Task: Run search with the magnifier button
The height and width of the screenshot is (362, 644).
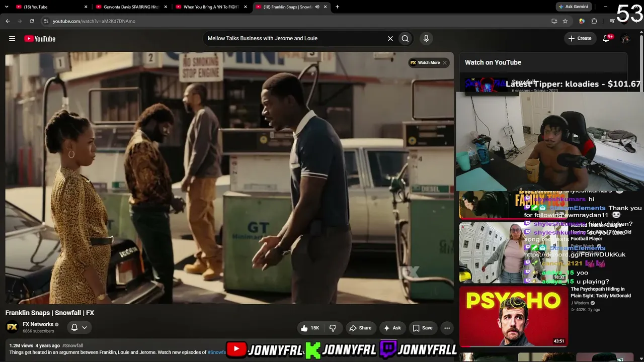Action: (405, 38)
